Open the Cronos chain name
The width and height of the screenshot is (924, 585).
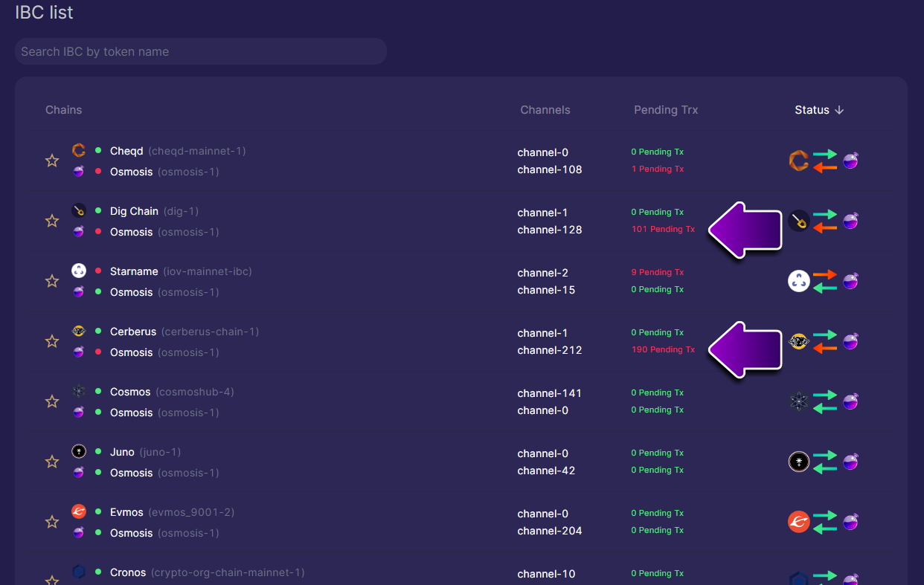(128, 572)
